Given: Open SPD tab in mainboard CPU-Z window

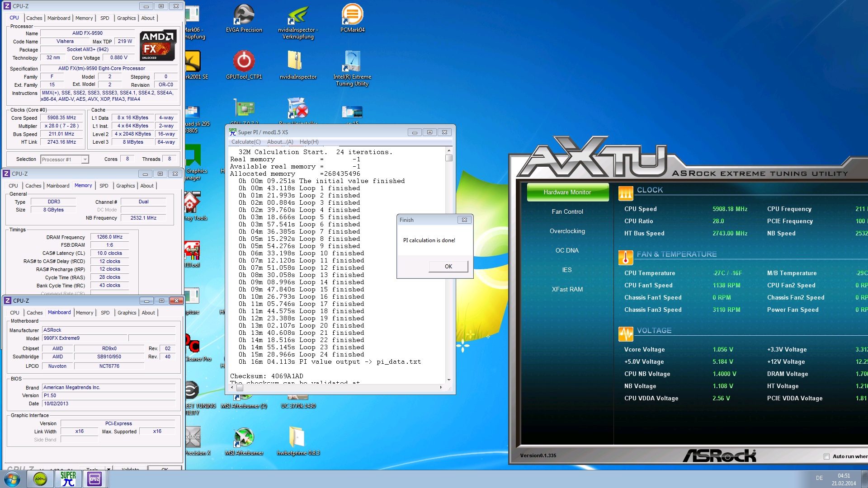Looking at the screenshot, I should tap(105, 313).
